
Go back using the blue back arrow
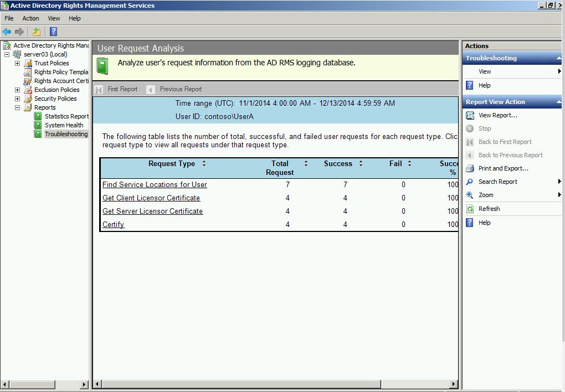coord(7,32)
